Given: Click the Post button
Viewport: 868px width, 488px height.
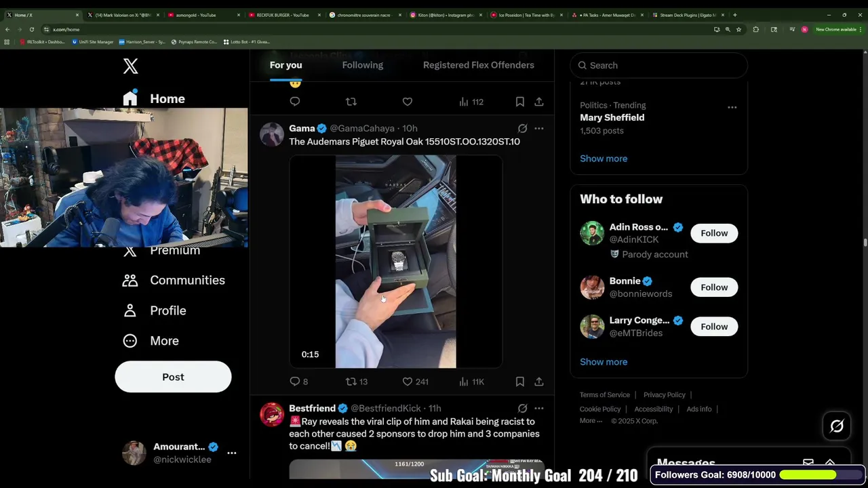Looking at the screenshot, I should click(173, 377).
